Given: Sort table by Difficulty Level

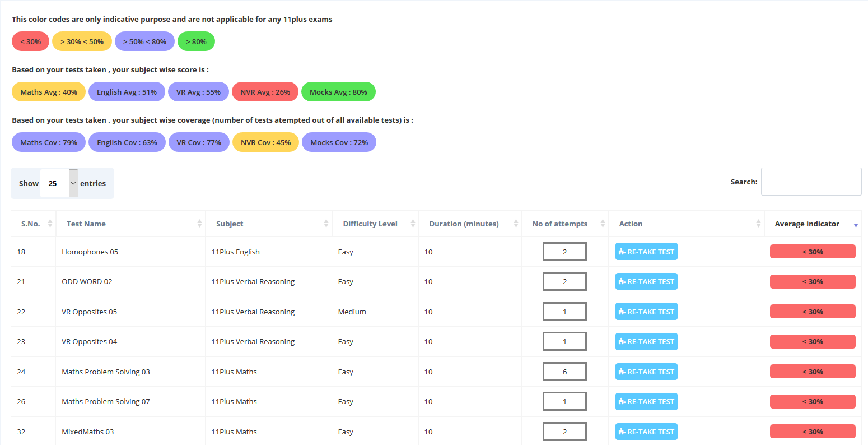Looking at the screenshot, I should coord(413,224).
